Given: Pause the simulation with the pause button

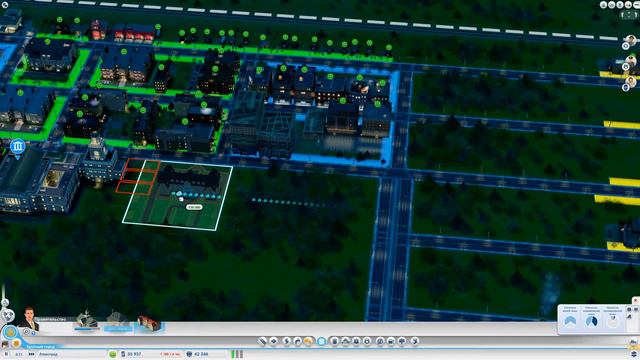Looking at the screenshot, I should [x=6, y=354].
